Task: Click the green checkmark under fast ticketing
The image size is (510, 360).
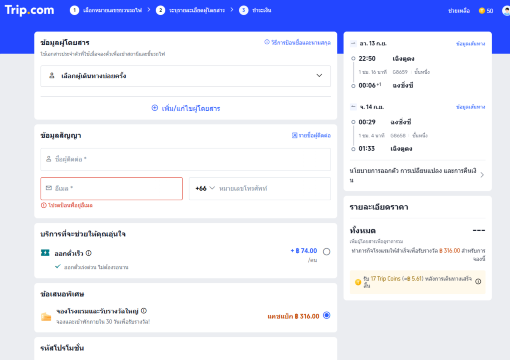Action: coord(58,266)
